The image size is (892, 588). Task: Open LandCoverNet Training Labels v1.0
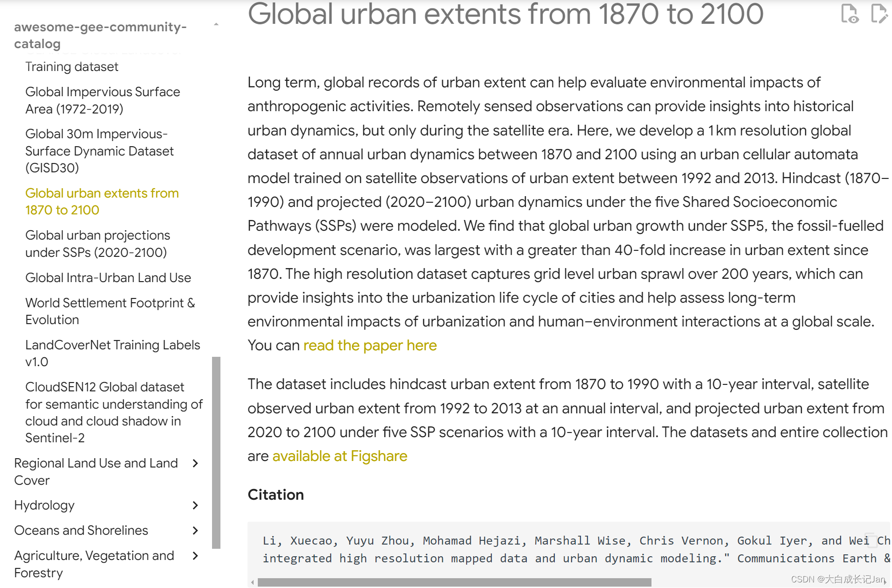pyautogui.click(x=113, y=354)
